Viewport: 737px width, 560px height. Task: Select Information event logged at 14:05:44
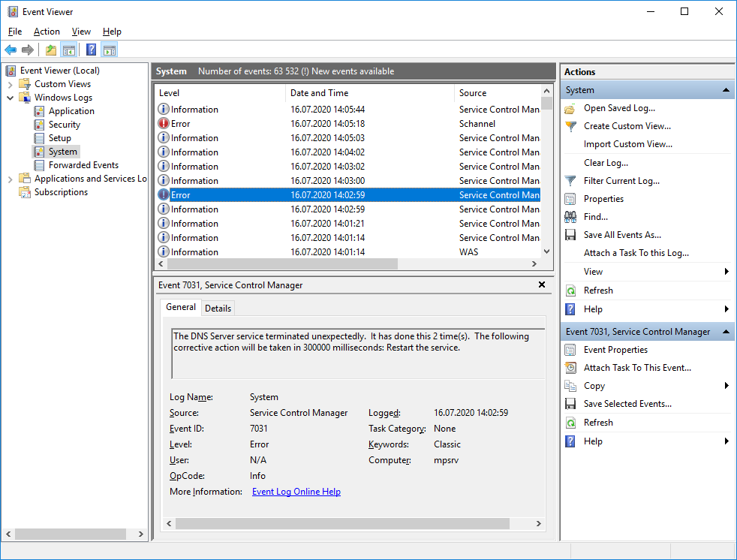coord(349,110)
